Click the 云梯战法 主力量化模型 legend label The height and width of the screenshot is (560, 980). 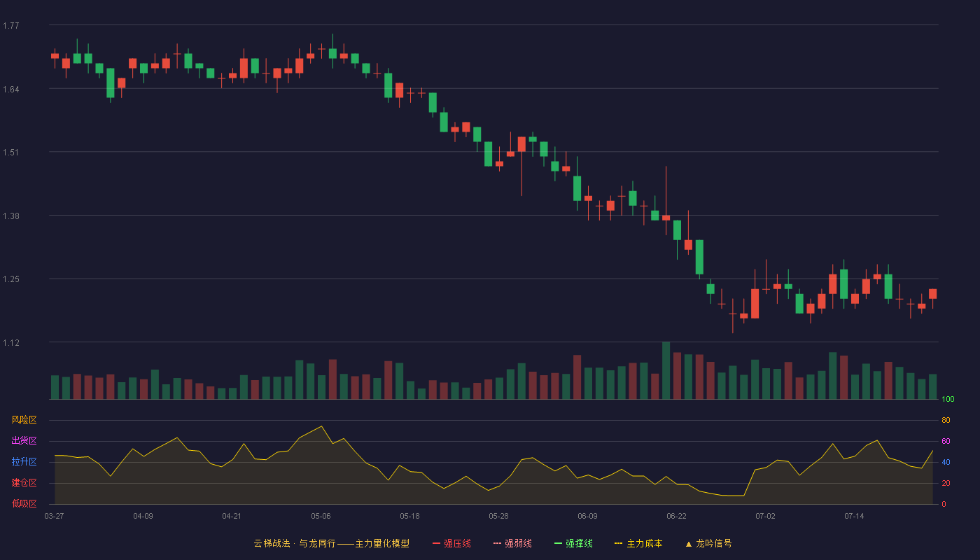[x=331, y=543]
